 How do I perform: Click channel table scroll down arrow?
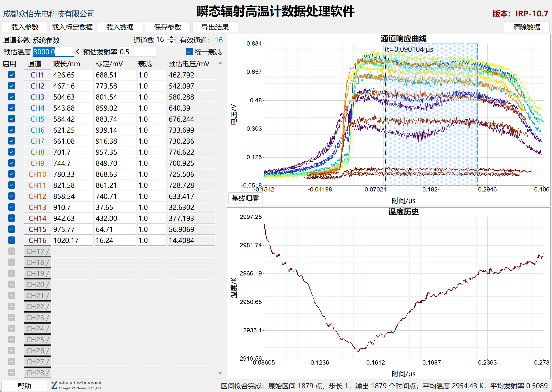click(220, 374)
